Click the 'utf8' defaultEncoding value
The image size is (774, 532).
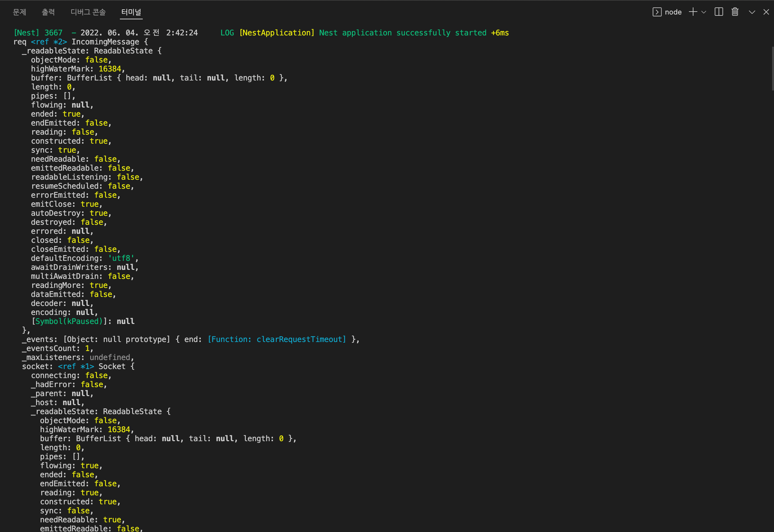point(121,258)
